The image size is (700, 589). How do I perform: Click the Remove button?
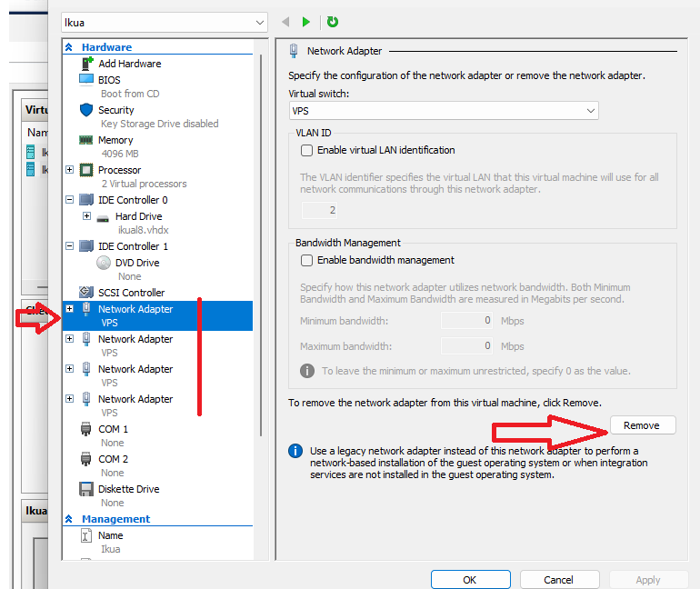[643, 425]
